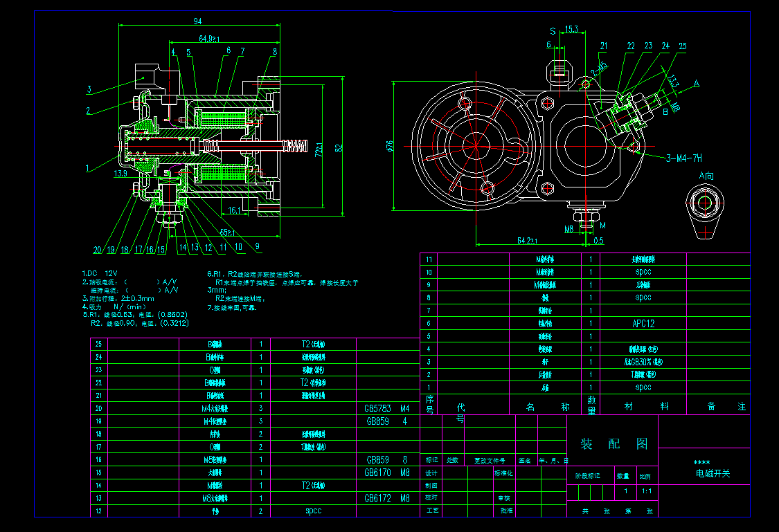Click the note about 2±0.3mm travel
The height and width of the screenshot is (532, 779).
pos(118,299)
